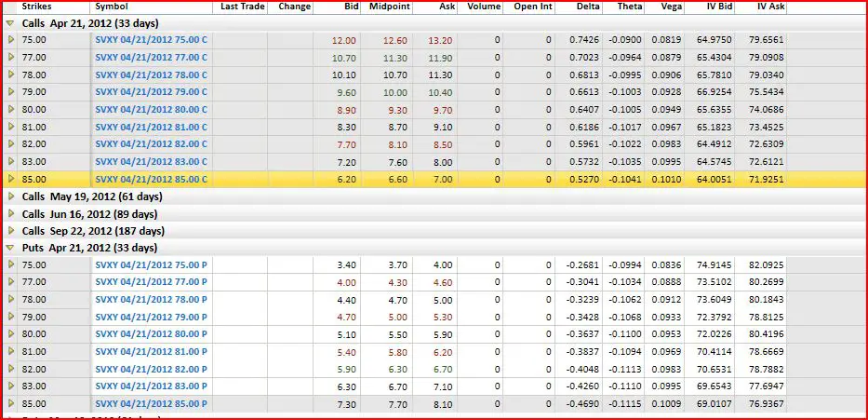Expand the 75.00 call strike row arrow

tap(11, 40)
